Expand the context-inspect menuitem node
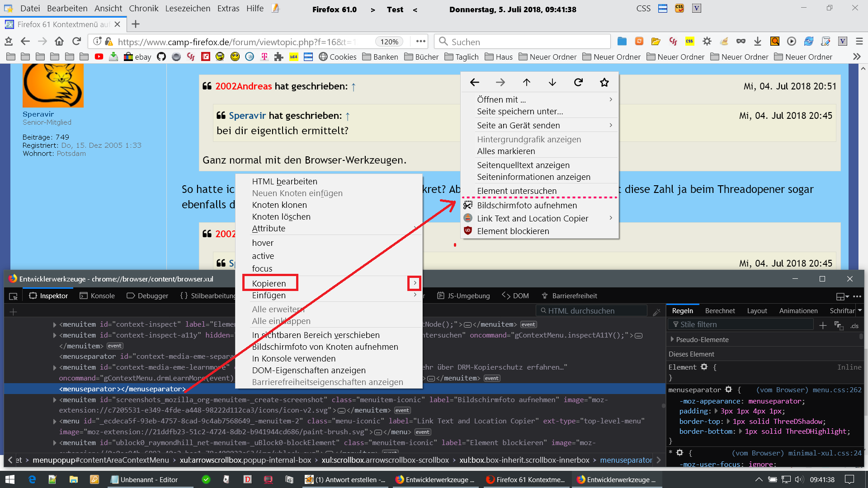The height and width of the screenshot is (488, 868). 55,324
